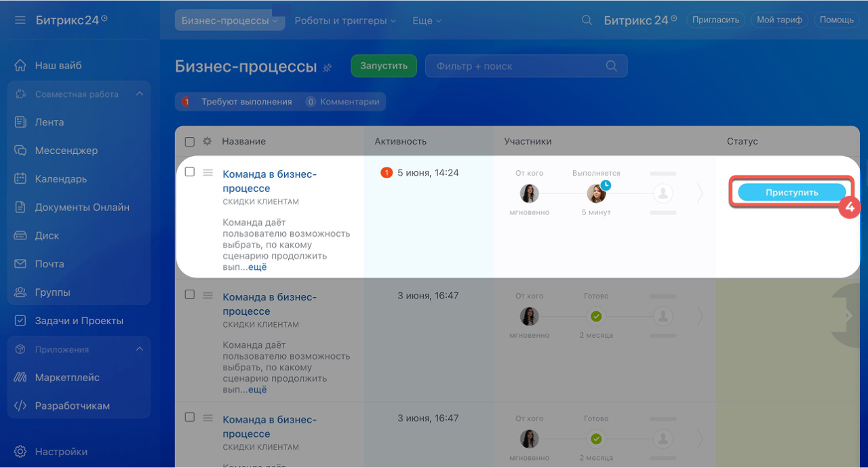Click the green Готово checkmark in the second row

point(596,316)
